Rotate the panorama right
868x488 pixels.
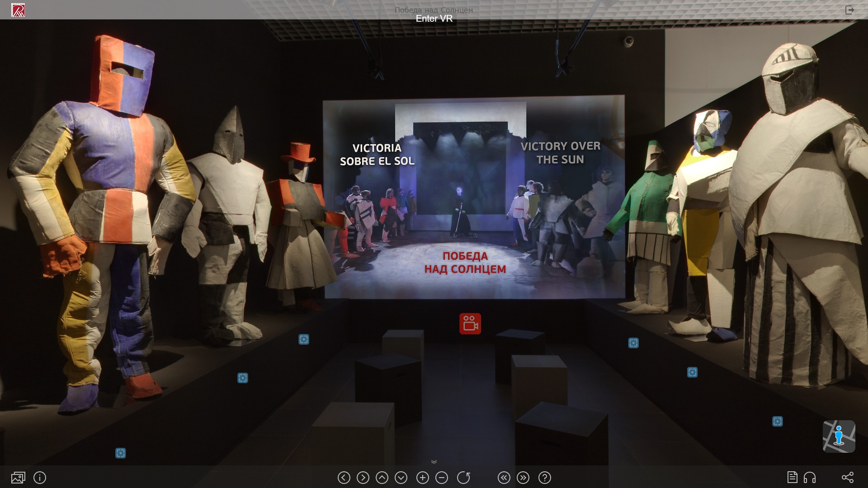pos(363,478)
